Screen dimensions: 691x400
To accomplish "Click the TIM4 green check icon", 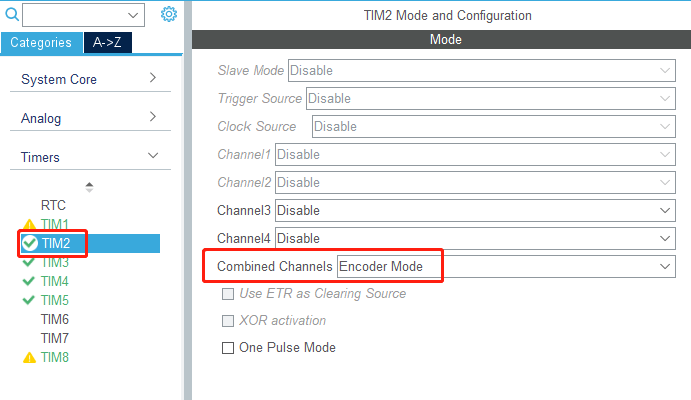I will pos(29,281).
